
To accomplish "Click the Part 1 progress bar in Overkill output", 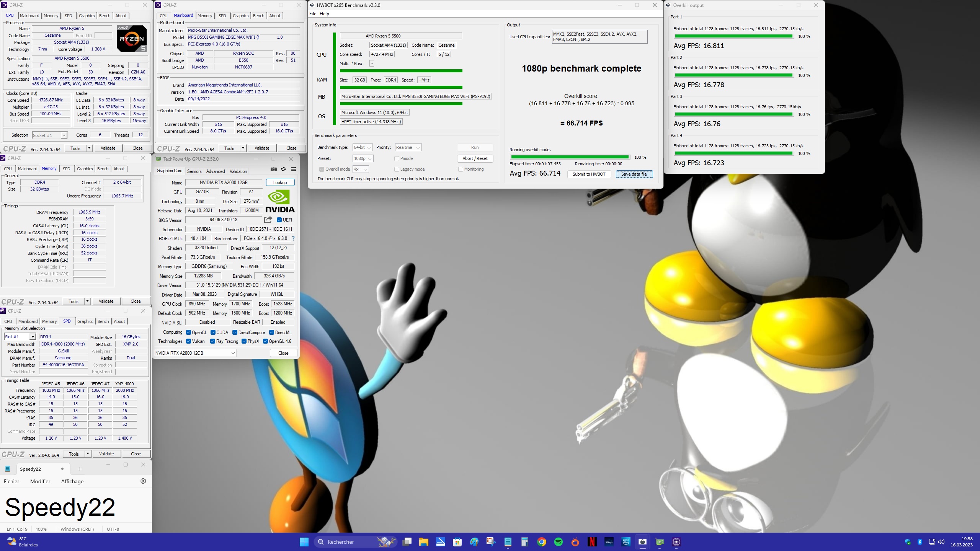I will 733,36.
